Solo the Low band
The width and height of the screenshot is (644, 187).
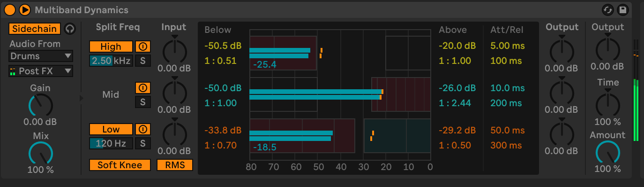(143, 143)
